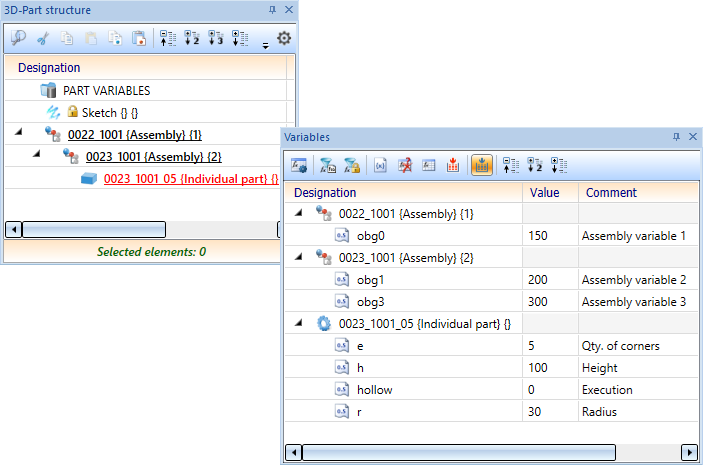Image resolution: width=703 pixels, height=465 pixels.
Task: Click the Value column header
Action: (544, 193)
